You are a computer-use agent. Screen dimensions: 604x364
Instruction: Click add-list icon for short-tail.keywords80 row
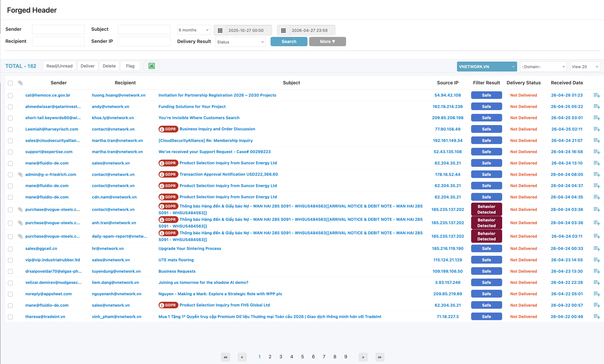click(x=597, y=118)
